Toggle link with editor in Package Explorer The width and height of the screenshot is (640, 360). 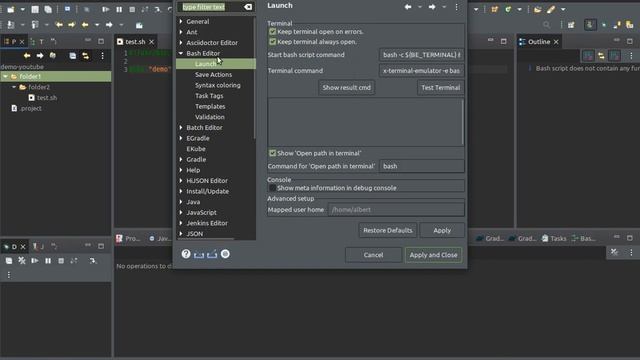point(86,56)
